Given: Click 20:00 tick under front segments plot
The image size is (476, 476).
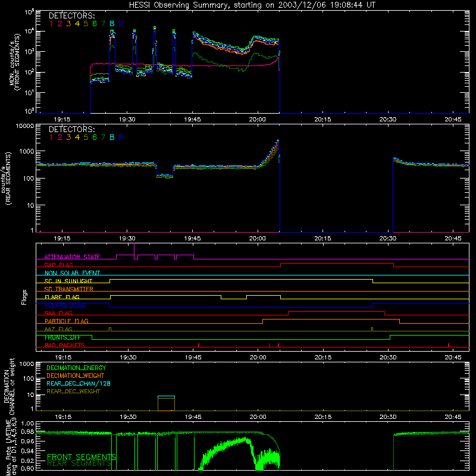Looking at the screenshot, I should point(258,120).
